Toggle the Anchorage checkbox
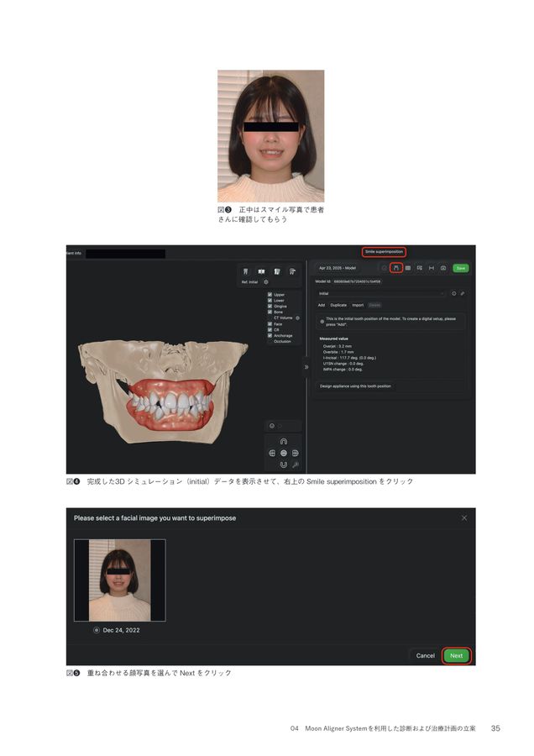 (x=270, y=335)
